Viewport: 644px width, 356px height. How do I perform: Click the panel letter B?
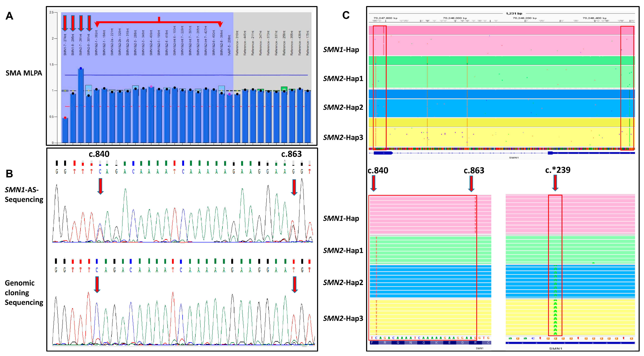click(x=9, y=174)
